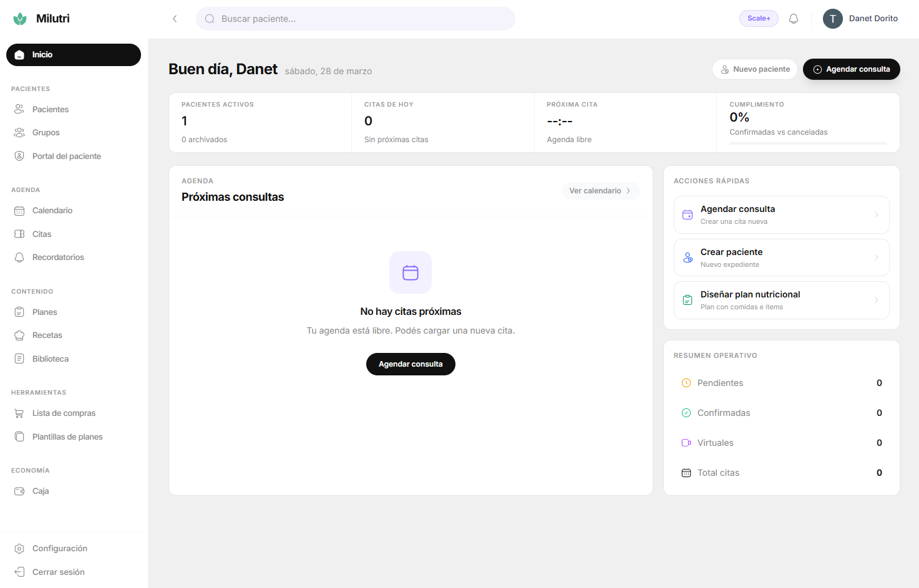Collapse sidebar with the back chevron

[x=175, y=19]
